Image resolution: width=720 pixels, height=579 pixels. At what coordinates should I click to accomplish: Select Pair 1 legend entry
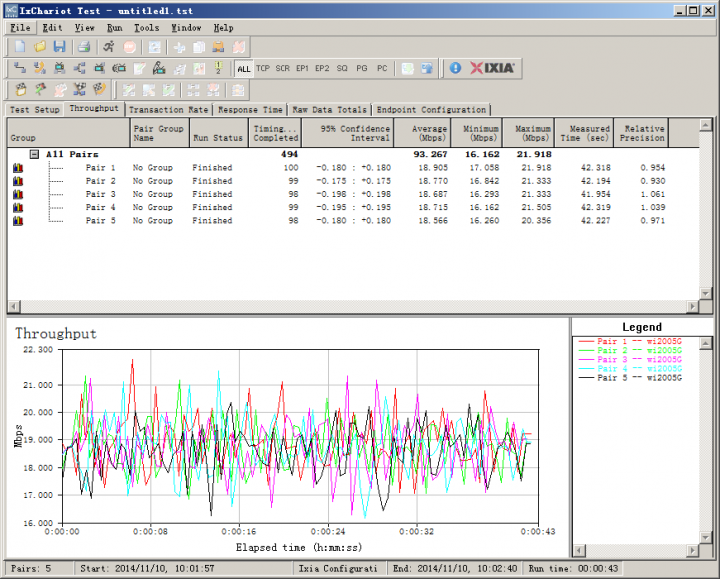pyautogui.click(x=630, y=341)
